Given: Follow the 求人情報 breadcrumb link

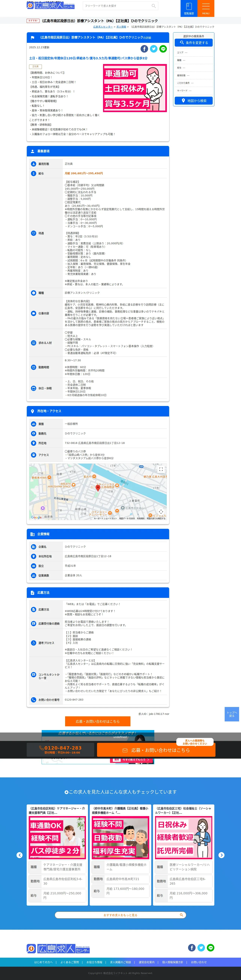Looking at the screenshot, I should coord(121,27).
